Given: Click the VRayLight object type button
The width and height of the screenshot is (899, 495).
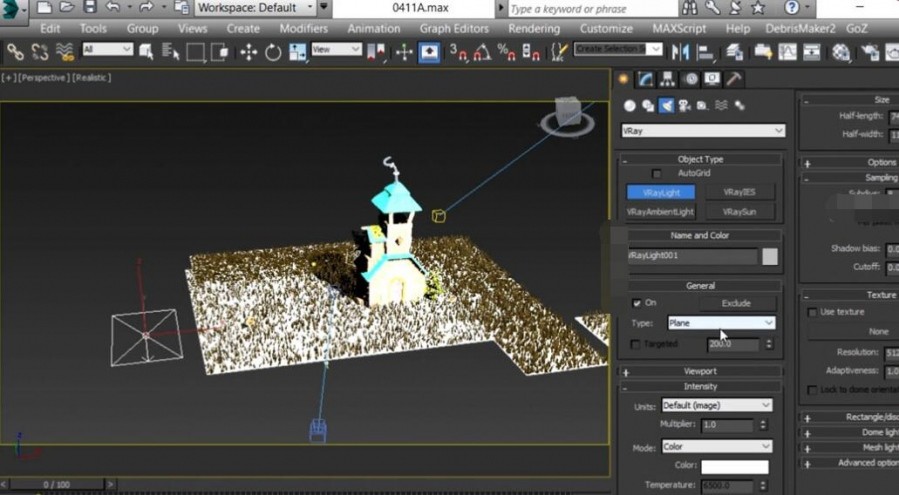Looking at the screenshot, I should click(x=661, y=193).
